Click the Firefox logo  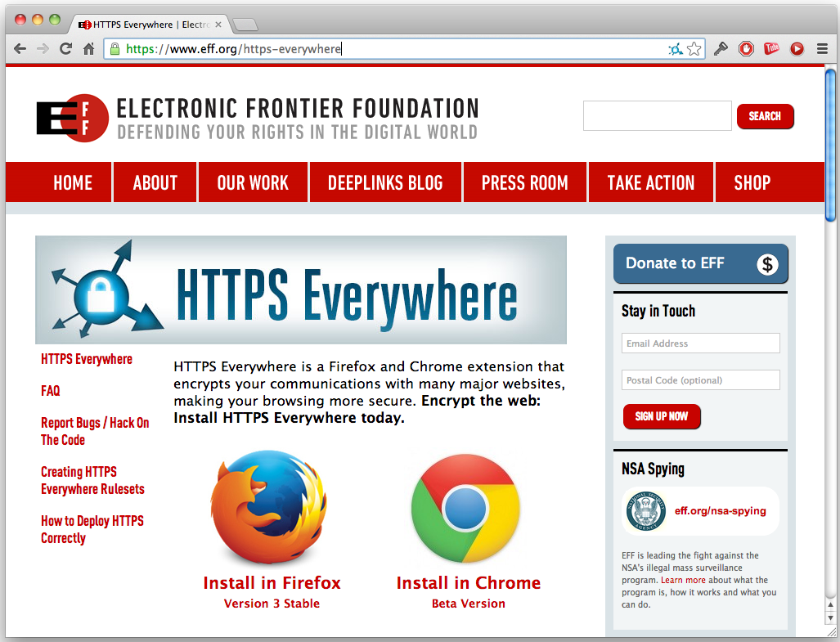point(269,506)
